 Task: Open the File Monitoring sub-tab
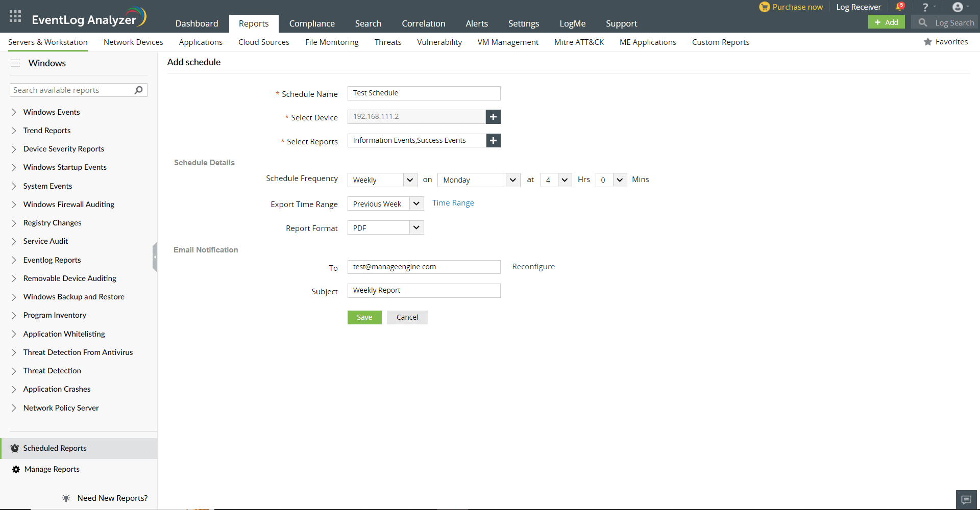pyautogui.click(x=332, y=42)
